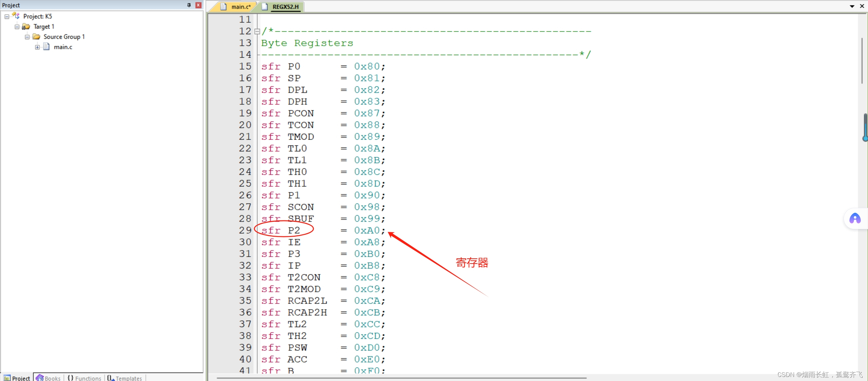The width and height of the screenshot is (868, 381).
Task: Click the Target 1 folder icon
Action: click(26, 26)
